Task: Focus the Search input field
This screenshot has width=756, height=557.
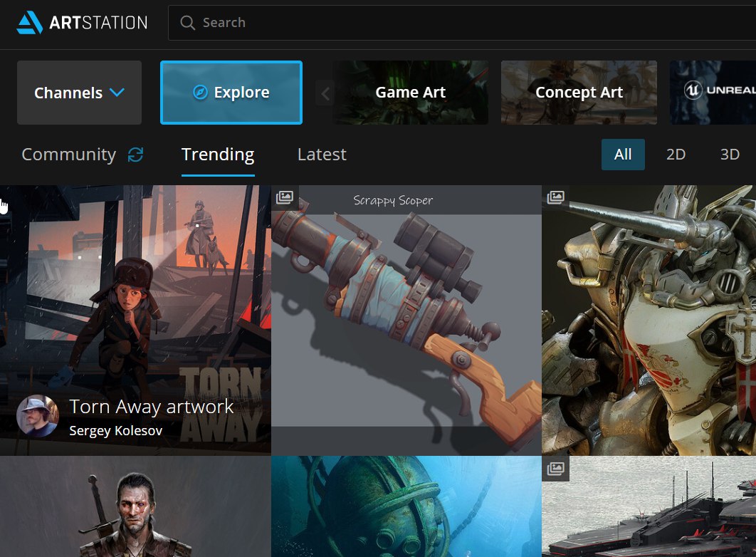Action: [462, 23]
